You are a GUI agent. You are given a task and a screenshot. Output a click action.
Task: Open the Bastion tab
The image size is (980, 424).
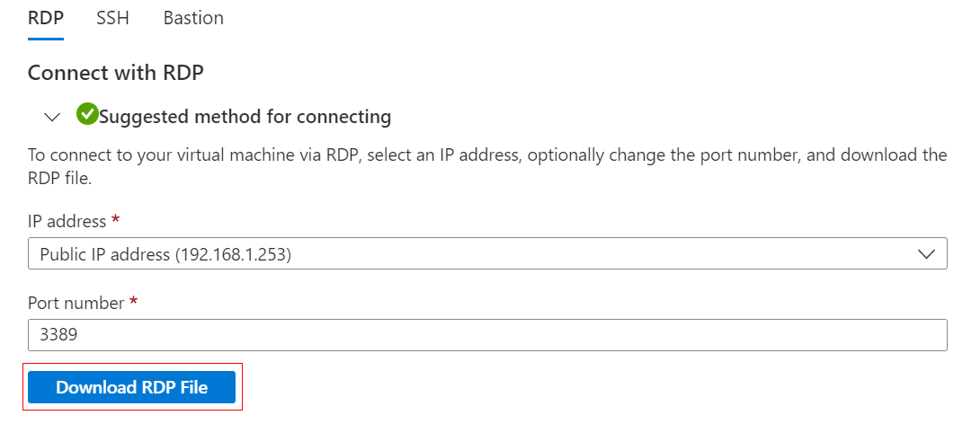(193, 18)
